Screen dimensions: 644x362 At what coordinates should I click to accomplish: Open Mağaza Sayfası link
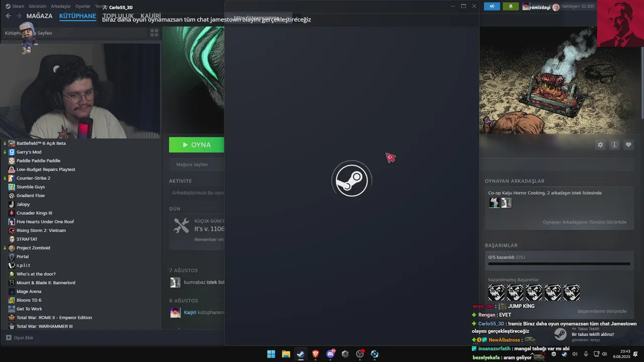[x=192, y=164]
